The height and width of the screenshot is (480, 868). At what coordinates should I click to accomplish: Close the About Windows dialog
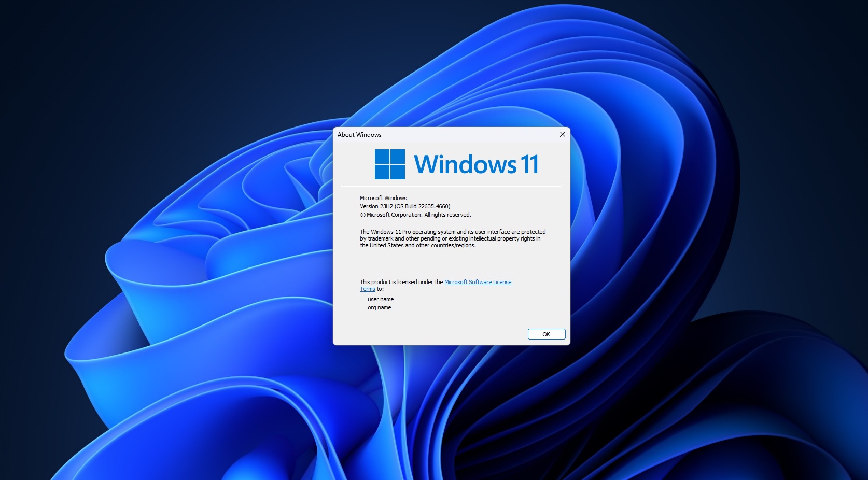tap(563, 134)
